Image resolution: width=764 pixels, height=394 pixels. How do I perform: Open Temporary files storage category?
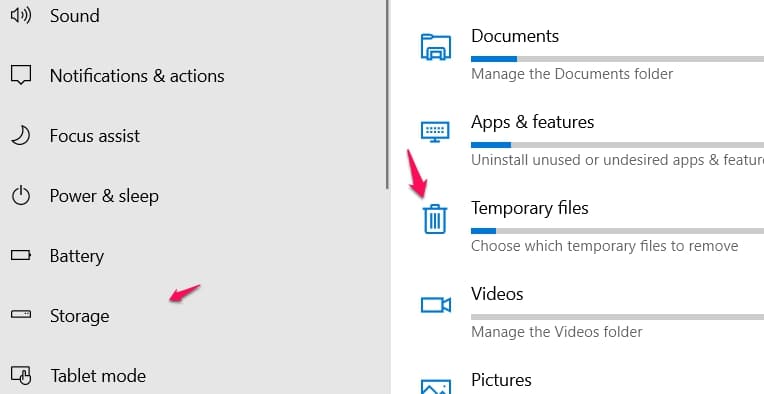530,208
